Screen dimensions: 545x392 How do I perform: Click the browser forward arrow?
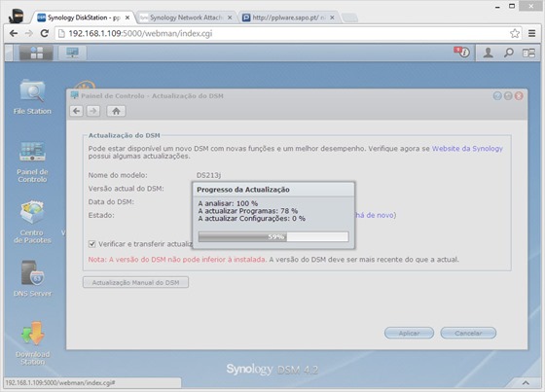coord(29,33)
